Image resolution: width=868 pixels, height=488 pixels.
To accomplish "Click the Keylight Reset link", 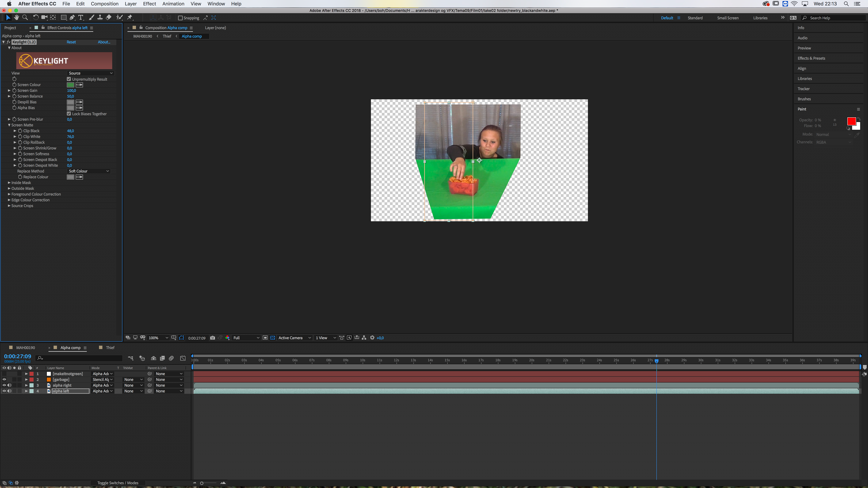I will click(x=71, y=42).
